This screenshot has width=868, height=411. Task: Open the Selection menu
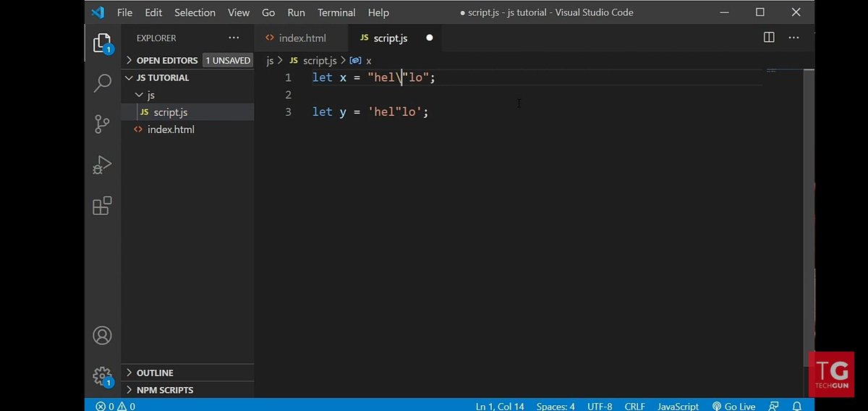[x=195, y=12]
